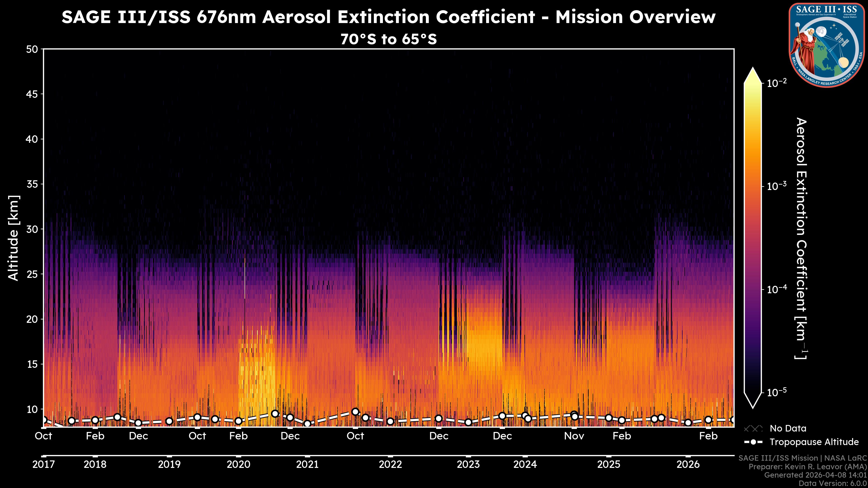The image size is (868, 488).
Task: Click the 50 km altitude tick label
Action: [x=32, y=49]
